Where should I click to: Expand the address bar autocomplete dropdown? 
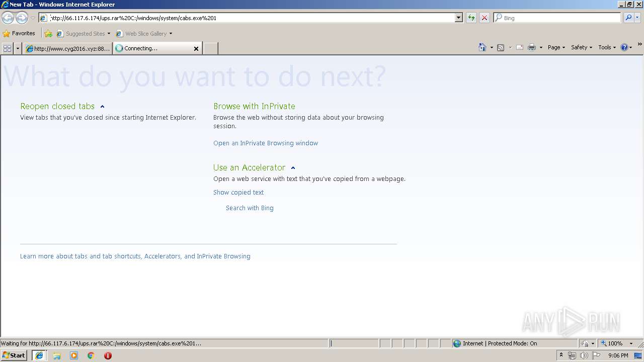click(458, 18)
